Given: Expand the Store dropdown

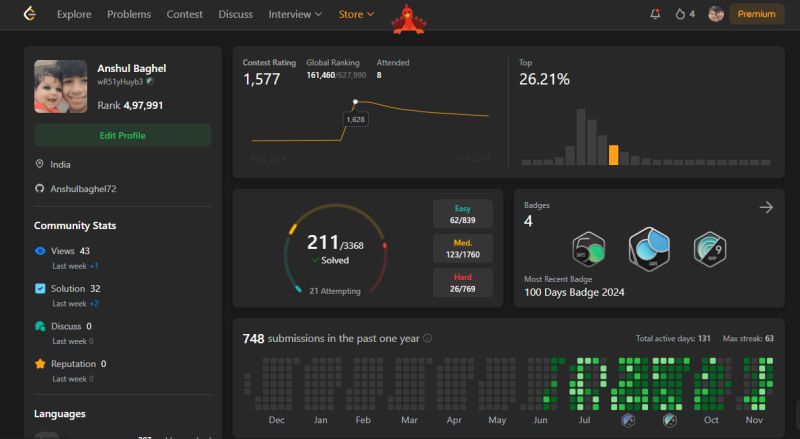Looking at the screenshot, I should pos(356,14).
